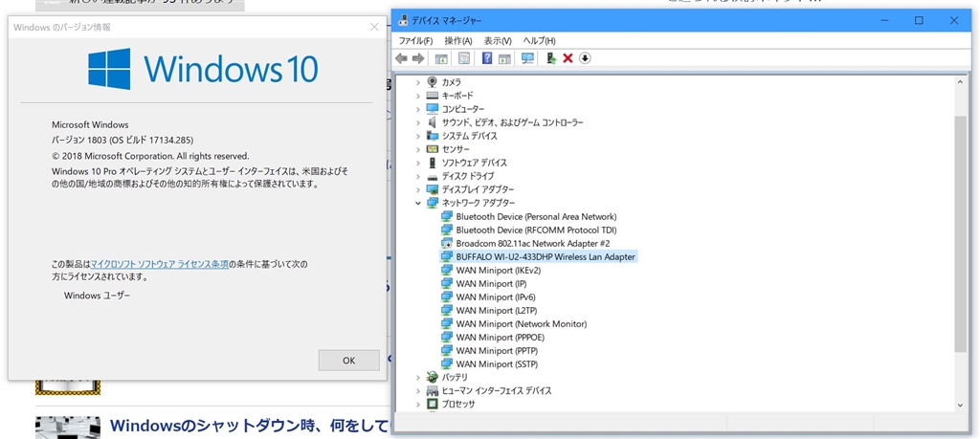Collapse the ネットワーク アダプター node

[418, 203]
